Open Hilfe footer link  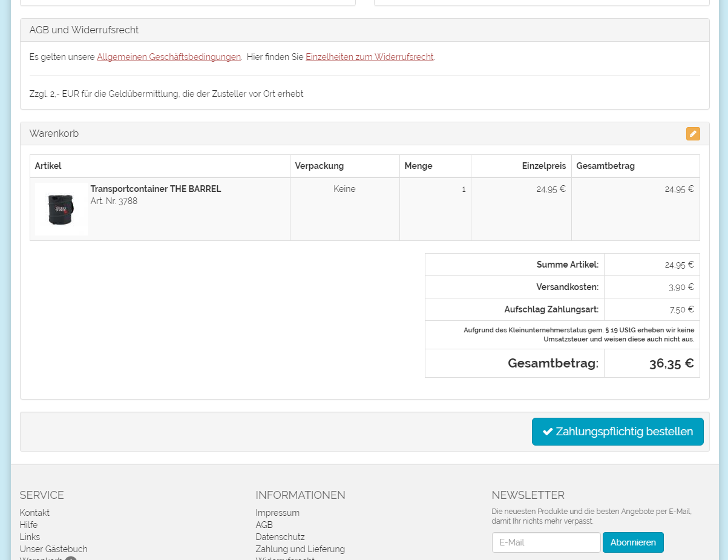[x=28, y=525]
